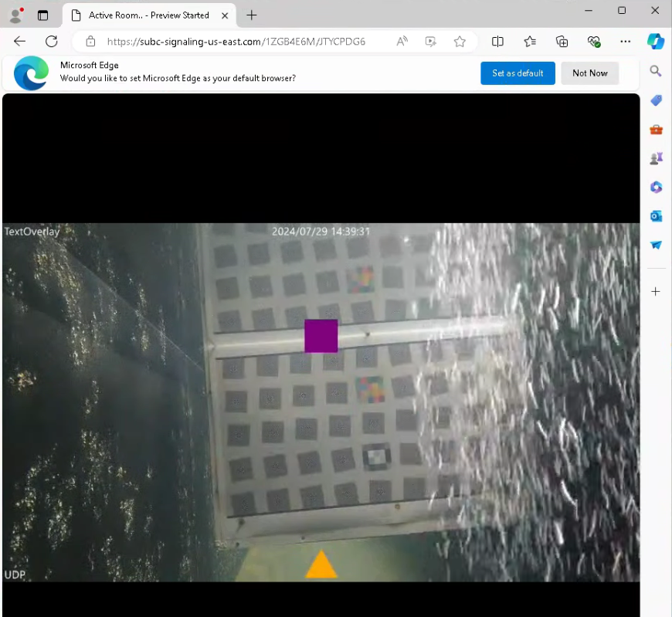Open Outlook from the Edge sidebar
Image resolution: width=672 pixels, height=617 pixels.
pyautogui.click(x=656, y=216)
